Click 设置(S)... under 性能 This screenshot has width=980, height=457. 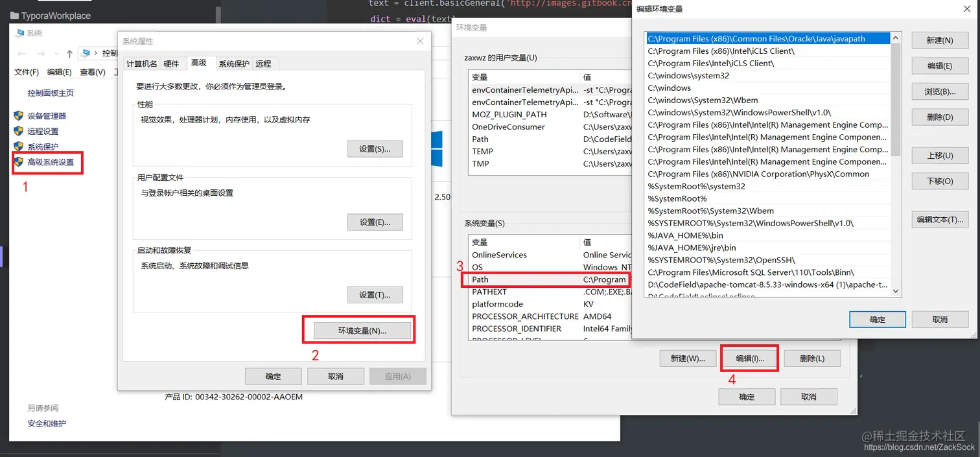click(x=375, y=148)
